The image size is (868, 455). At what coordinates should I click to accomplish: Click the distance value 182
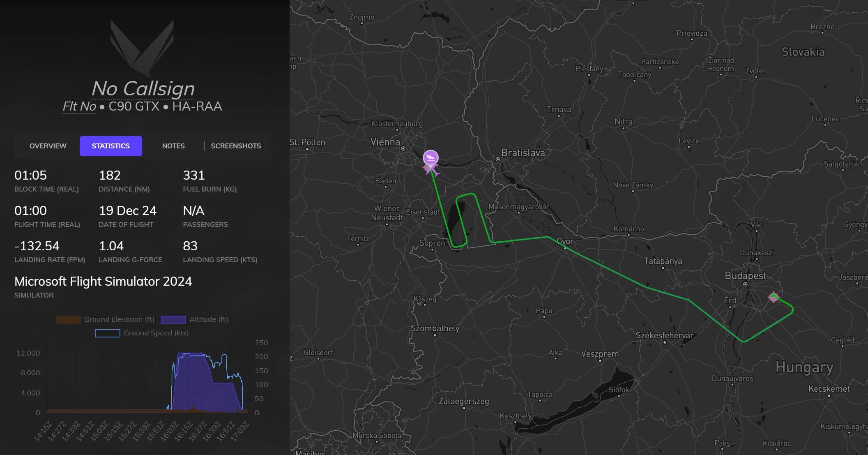coord(110,176)
